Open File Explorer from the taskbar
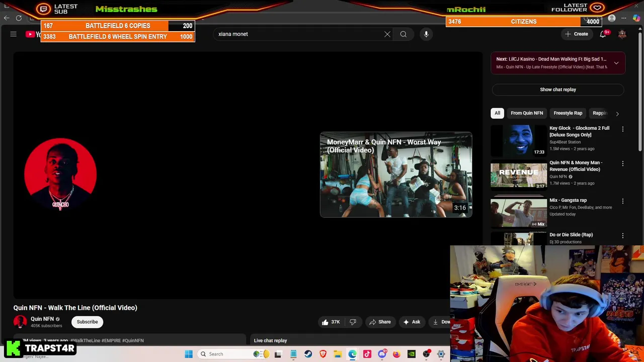The image size is (644, 362). point(338,354)
